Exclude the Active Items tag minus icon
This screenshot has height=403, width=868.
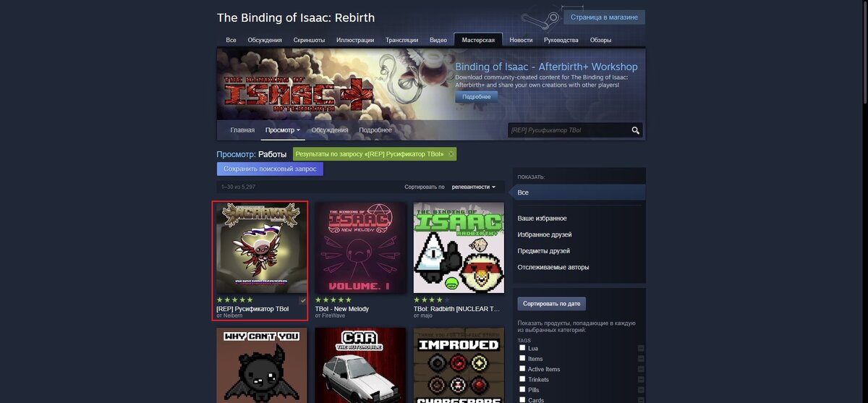pos(641,369)
